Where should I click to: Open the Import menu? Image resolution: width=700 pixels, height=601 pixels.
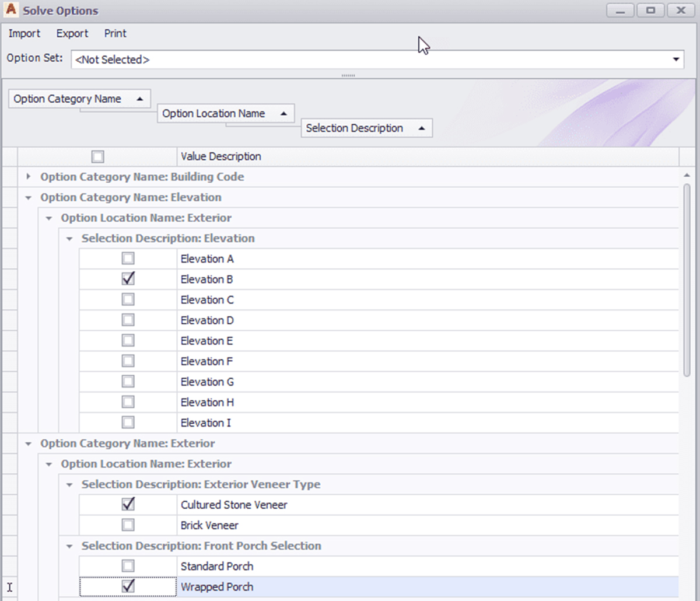[24, 33]
